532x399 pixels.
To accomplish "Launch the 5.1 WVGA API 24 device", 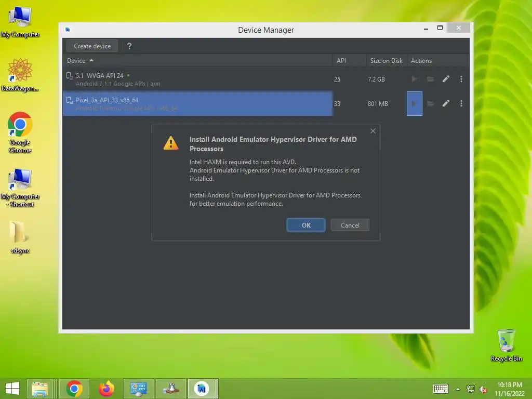I will pyautogui.click(x=414, y=79).
